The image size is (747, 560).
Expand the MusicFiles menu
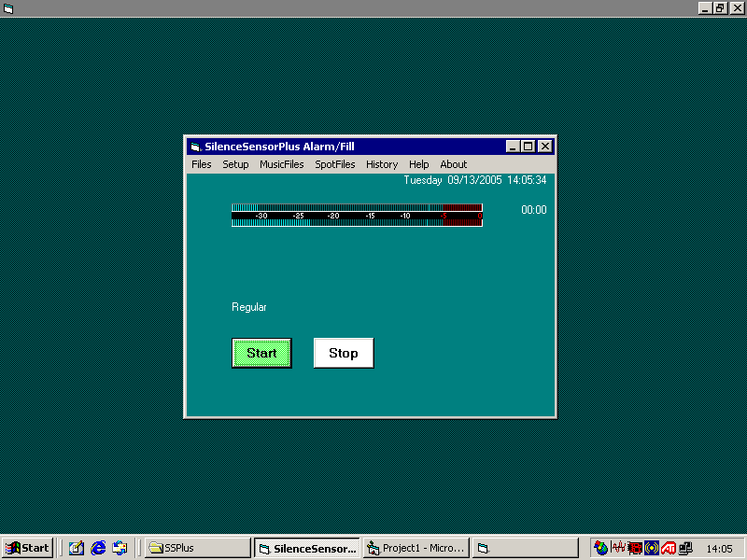pos(282,164)
